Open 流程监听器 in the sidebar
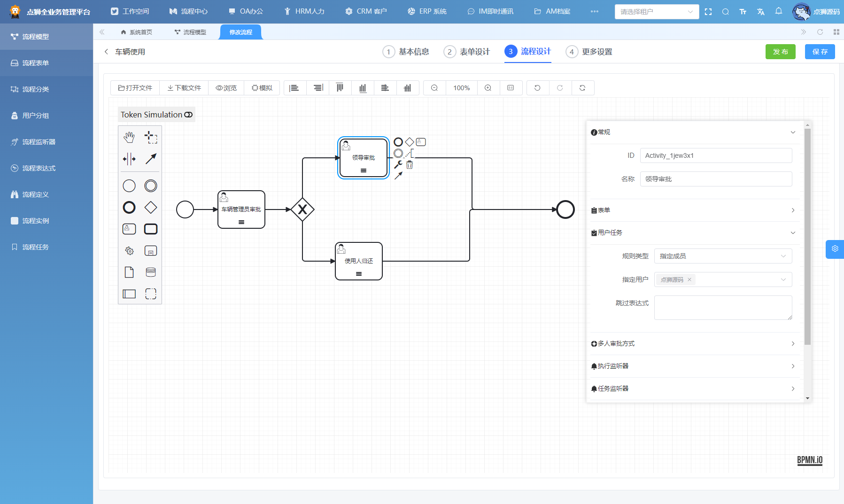The height and width of the screenshot is (504, 844). [x=46, y=142]
